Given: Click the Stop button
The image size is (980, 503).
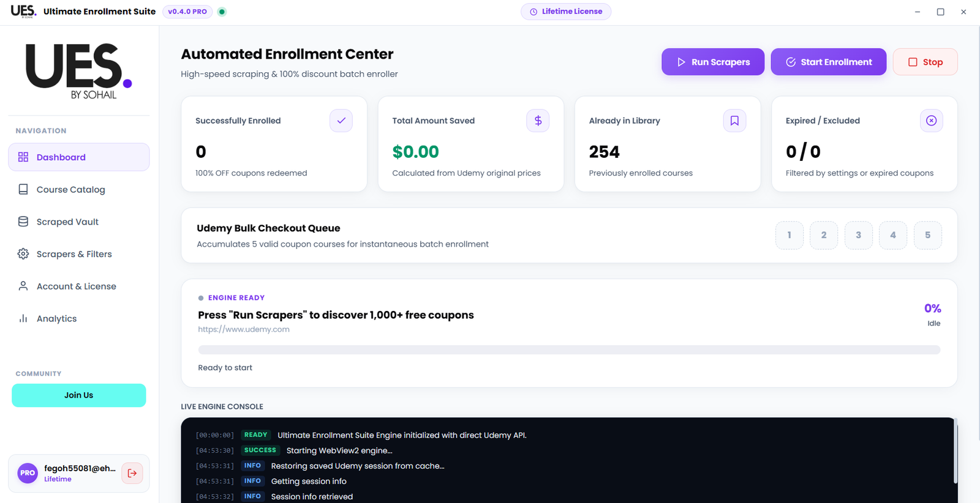Looking at the screenshot, I should pyautogui.click(x=925, y=62).
